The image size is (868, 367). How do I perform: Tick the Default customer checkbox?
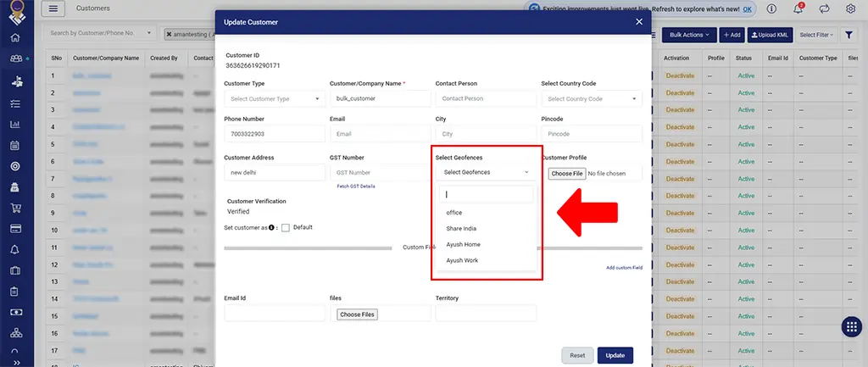pyautogui.click(x=286, y=228)
